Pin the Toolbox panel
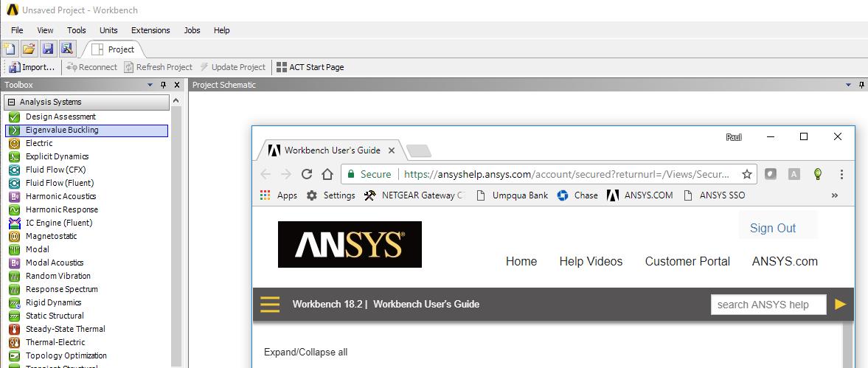The height and width of the screenshot is (368, 868). coord(163,85)
